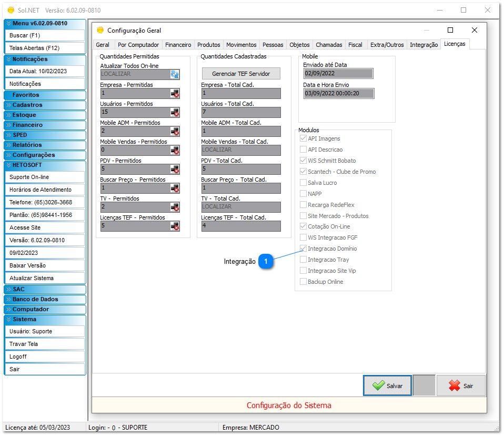Click the refresh icon beside Atualizar Todos On-line

coord(175,75)
